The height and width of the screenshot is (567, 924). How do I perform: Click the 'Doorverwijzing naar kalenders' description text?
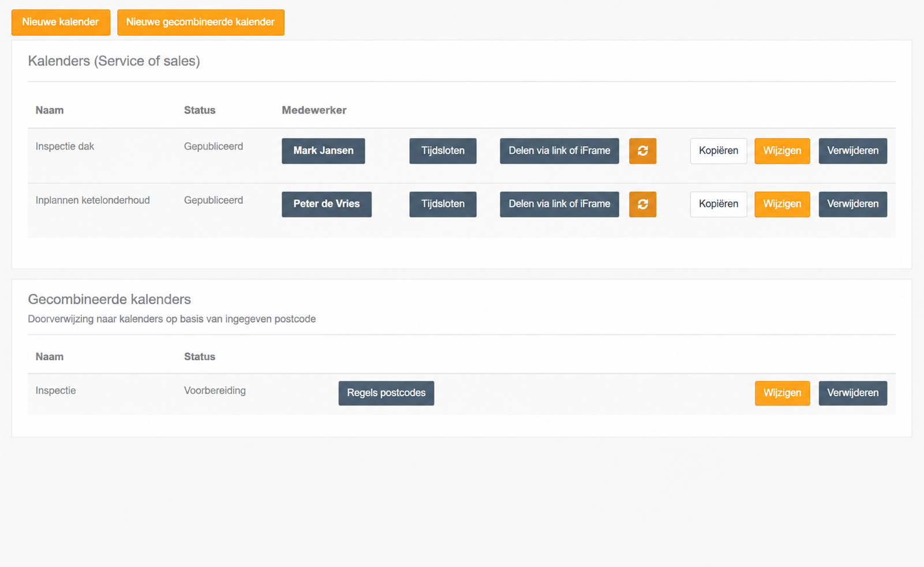pos(171,319)
